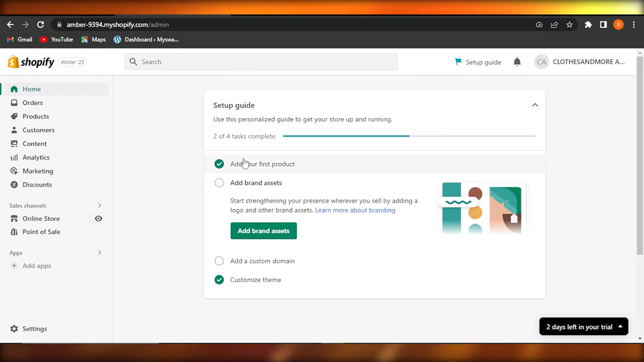Reload the page with refresh icon
This screenshot has height=362, width=644.
(x=41, y=24)
